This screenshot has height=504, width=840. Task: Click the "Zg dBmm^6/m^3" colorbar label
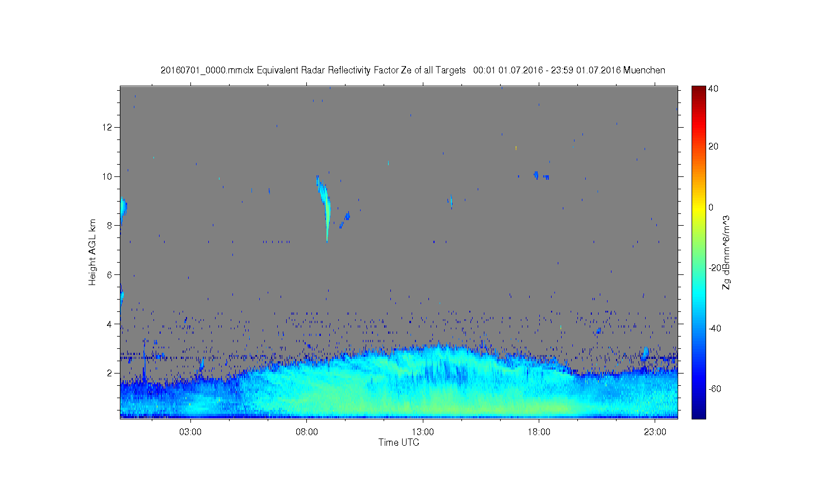pyautogui.click(x=726, y=252)
